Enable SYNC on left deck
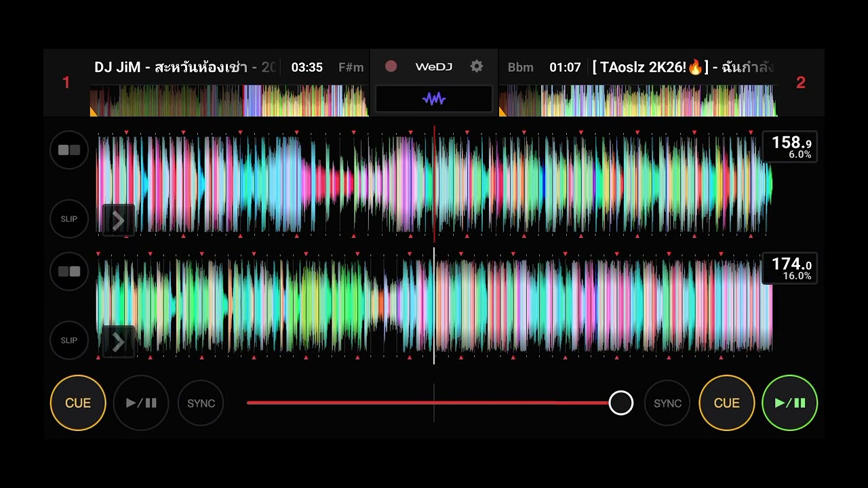This screenshot has height=488, width=868. point(201,403)
